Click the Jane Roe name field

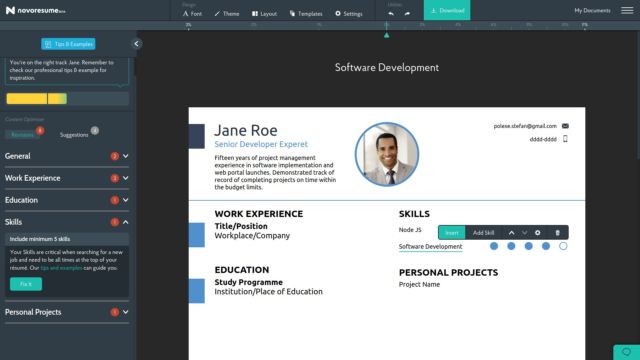click(x=246, y=130)
